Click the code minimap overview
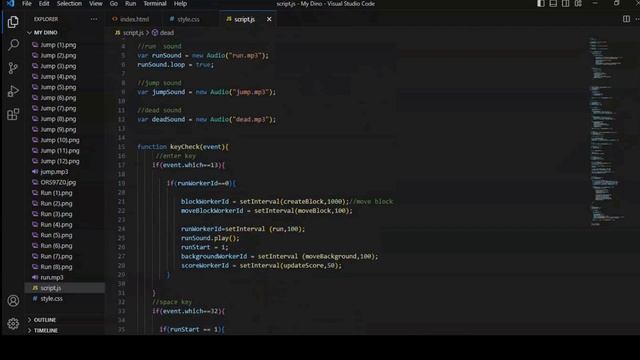The height and width of the screenshot is (360, 640). (x=606, y=131)
